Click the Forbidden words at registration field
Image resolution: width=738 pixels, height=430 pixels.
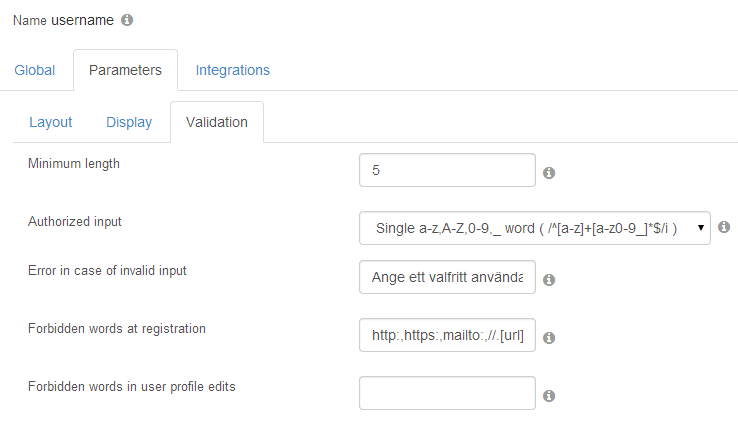point(447,335)
